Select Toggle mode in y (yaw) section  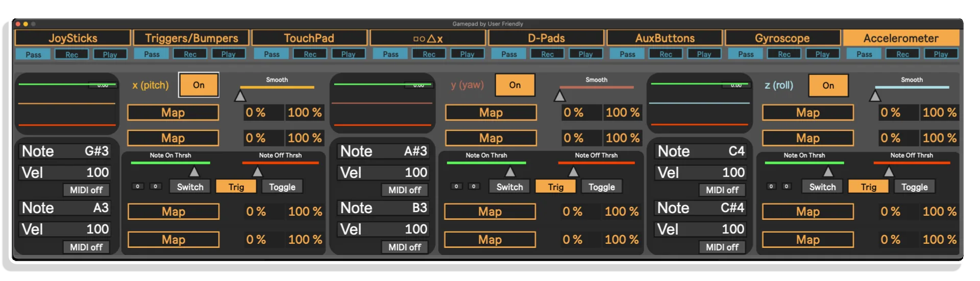(x=602, y=187)
